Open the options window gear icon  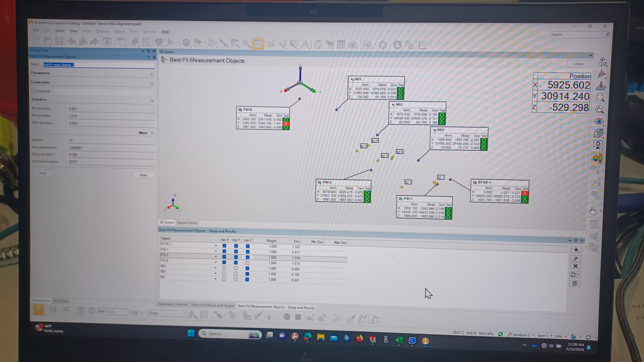107,42
